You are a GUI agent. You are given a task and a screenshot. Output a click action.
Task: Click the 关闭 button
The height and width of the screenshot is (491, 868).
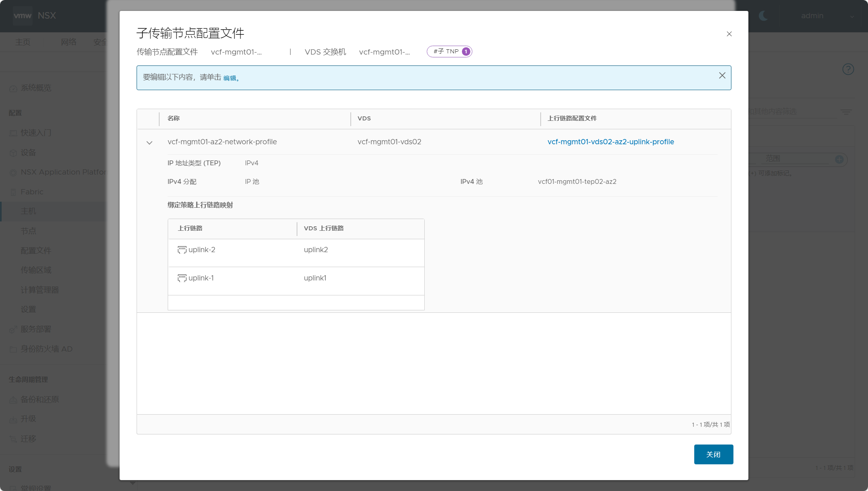tap(713, 455)
